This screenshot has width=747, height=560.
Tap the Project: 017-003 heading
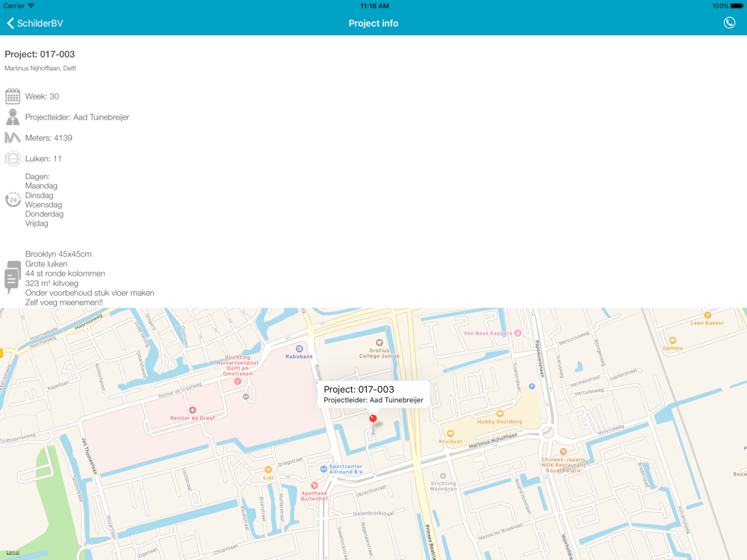(x=40, y=54)
